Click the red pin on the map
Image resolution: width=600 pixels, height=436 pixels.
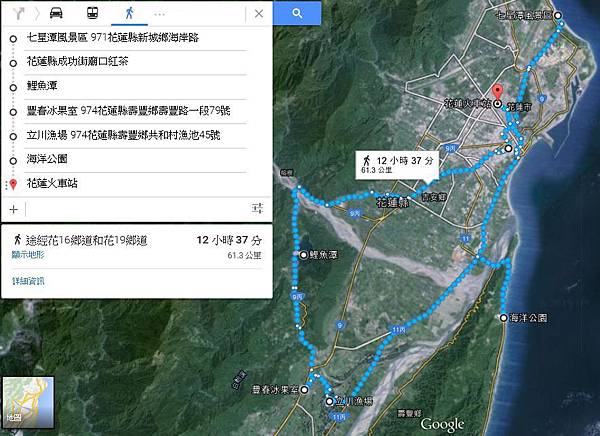tap(497, 92)
